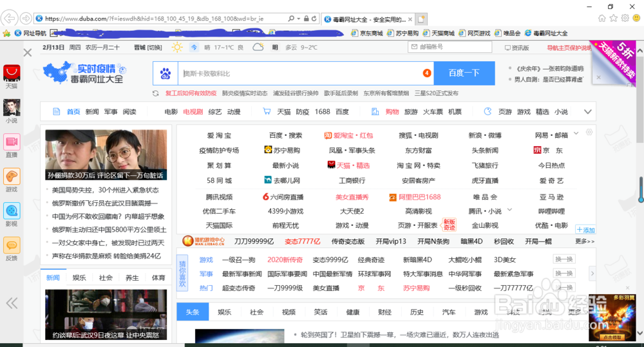Click 更多>> in the game row

coord(585,241)
